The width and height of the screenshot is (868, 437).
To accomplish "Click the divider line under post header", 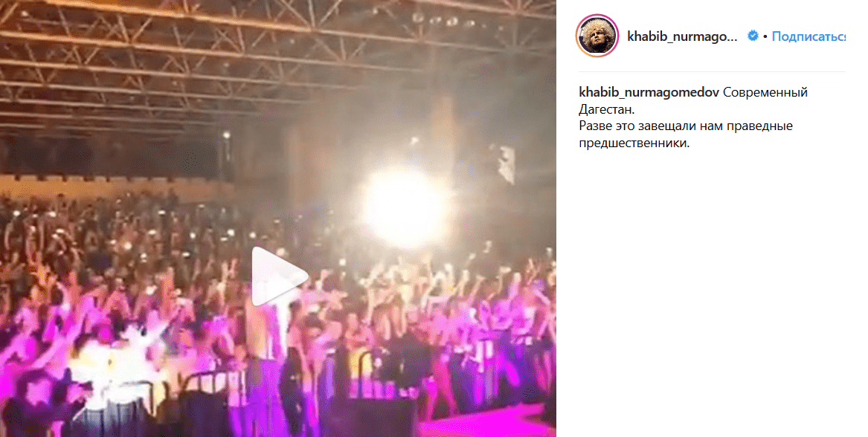I will [712, 72].
